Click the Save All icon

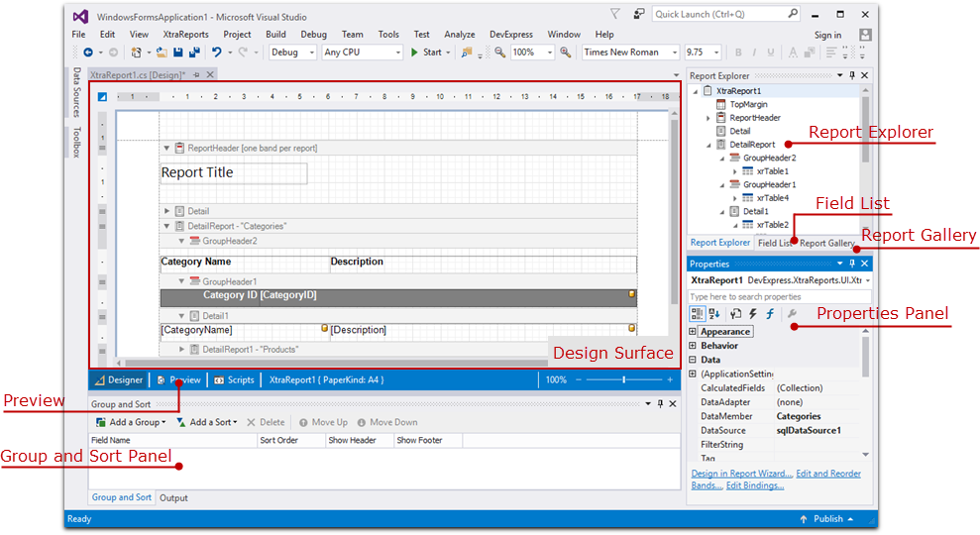pos(194,53)
